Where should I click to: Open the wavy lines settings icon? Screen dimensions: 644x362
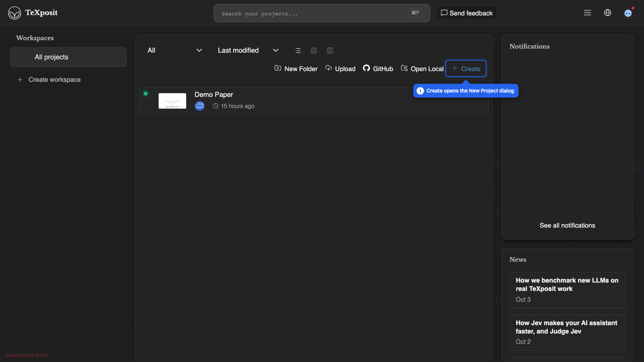click(587, 13)
